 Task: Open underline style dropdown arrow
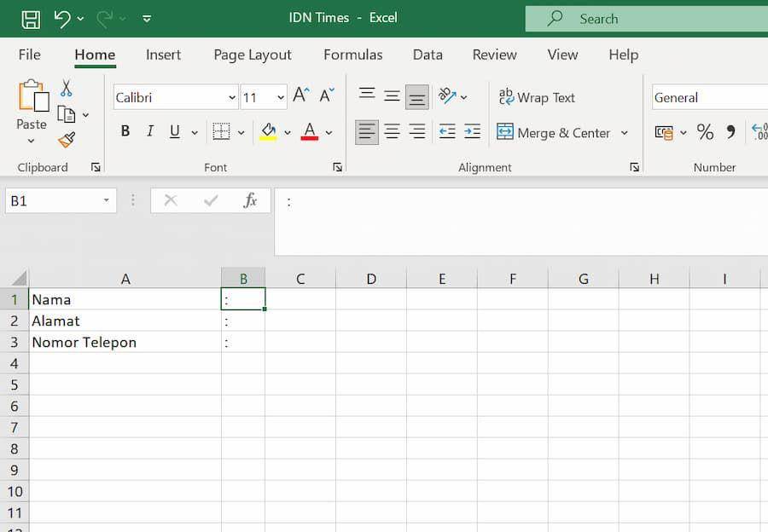[195, 133]
